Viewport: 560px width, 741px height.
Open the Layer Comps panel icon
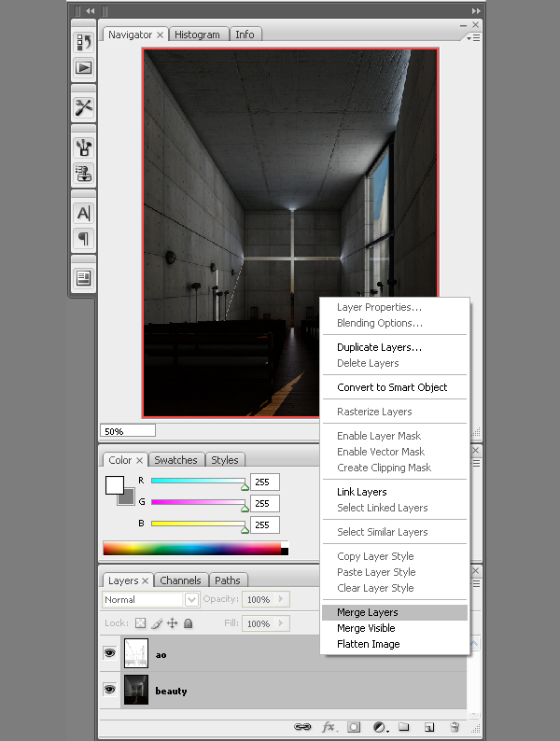[x=83, y=277]
